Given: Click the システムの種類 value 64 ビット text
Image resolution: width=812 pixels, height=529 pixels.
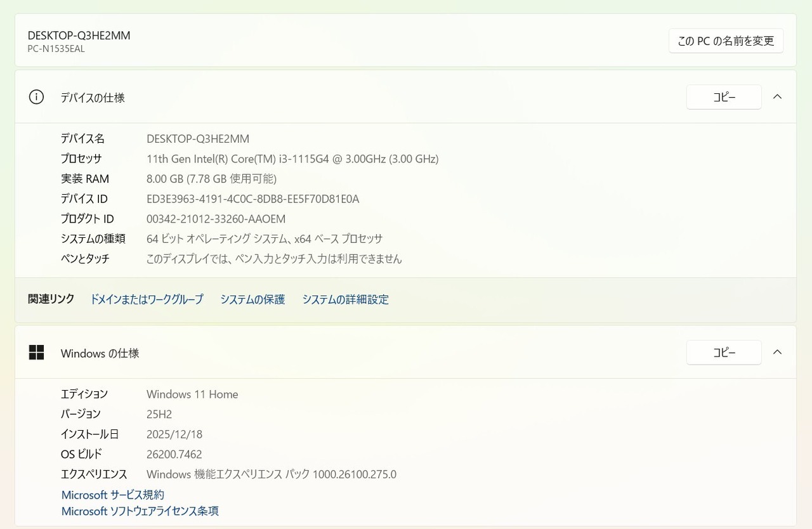Looking at the screenshot, I should 265,239.
